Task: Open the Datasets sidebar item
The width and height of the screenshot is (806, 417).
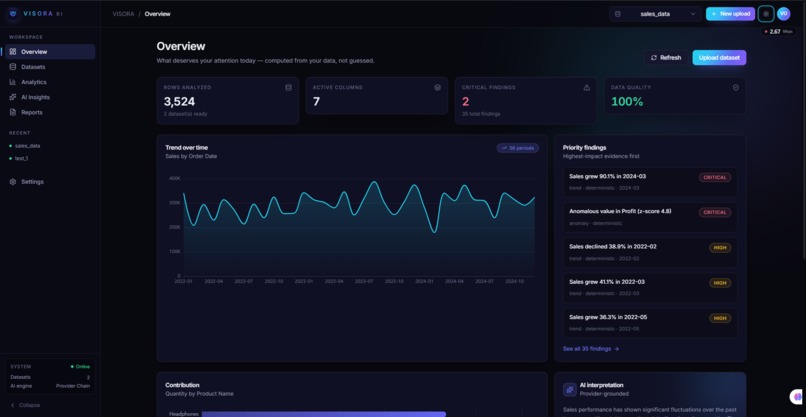Action: (50, 67)
